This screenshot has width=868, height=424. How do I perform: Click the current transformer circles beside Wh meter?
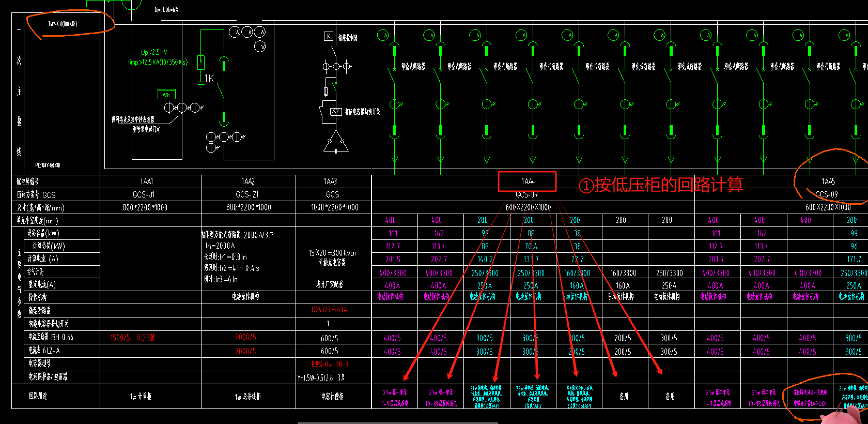pyautogui.click(x=183, y=108)
